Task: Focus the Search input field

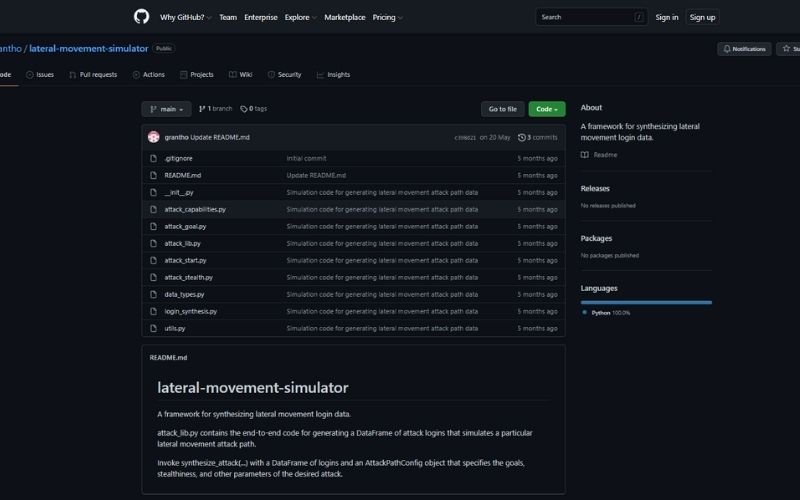Action: point(591,17)
